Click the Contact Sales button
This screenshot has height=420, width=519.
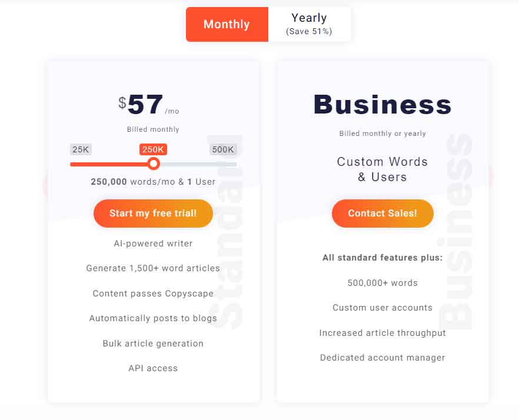[x=382, y=214]
